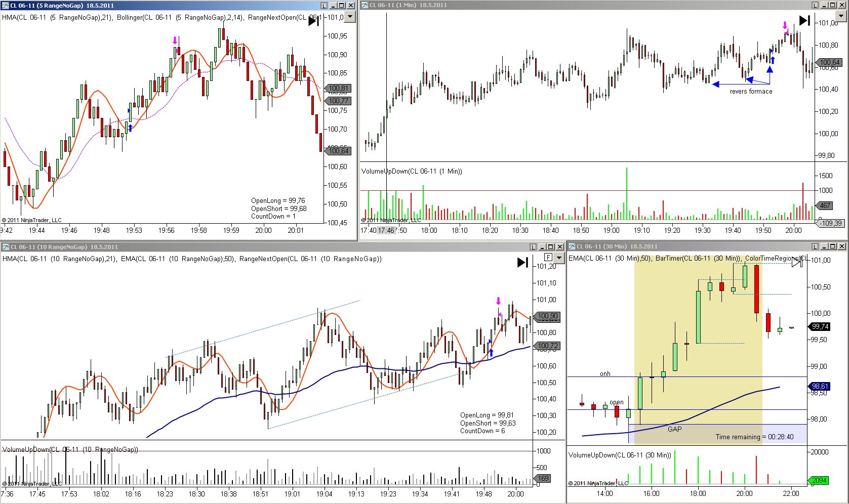Click 'OpenShort = 99,68' text in 5 RangeNoGap chart
Screen dimensions: 849x504
(x=278, y=208)
